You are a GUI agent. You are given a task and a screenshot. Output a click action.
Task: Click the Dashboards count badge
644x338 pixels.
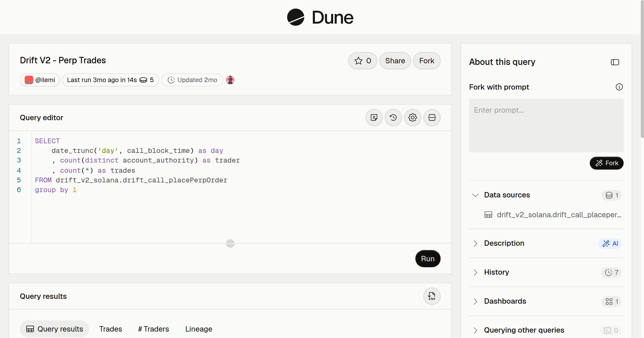click(x=612, y=302)
